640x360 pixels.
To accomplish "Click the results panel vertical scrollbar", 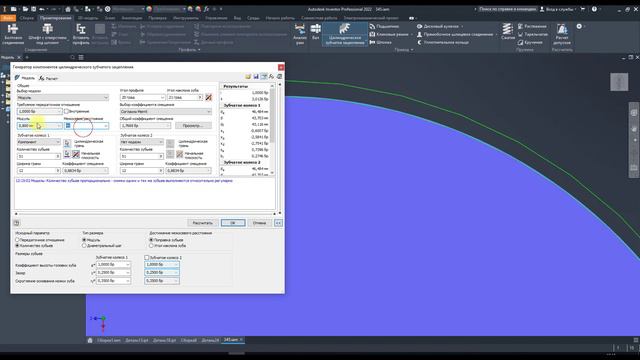I will (272, 129).
